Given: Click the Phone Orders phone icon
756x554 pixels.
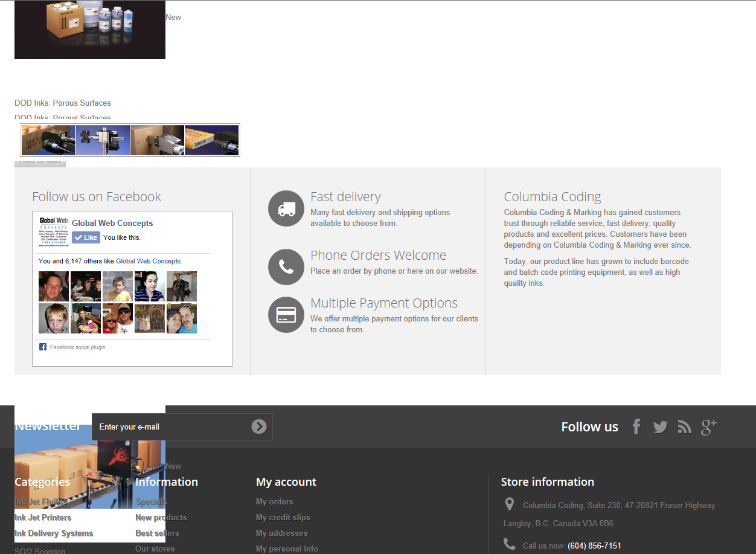Looking at the screenshot, I should (x=286, y=267).
